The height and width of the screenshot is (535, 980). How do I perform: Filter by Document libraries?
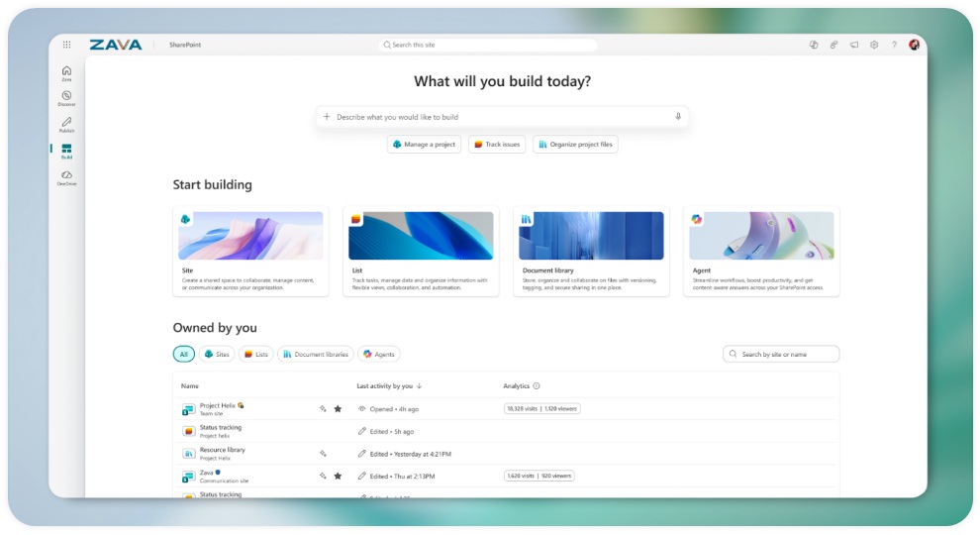click(x=316, y=354)
